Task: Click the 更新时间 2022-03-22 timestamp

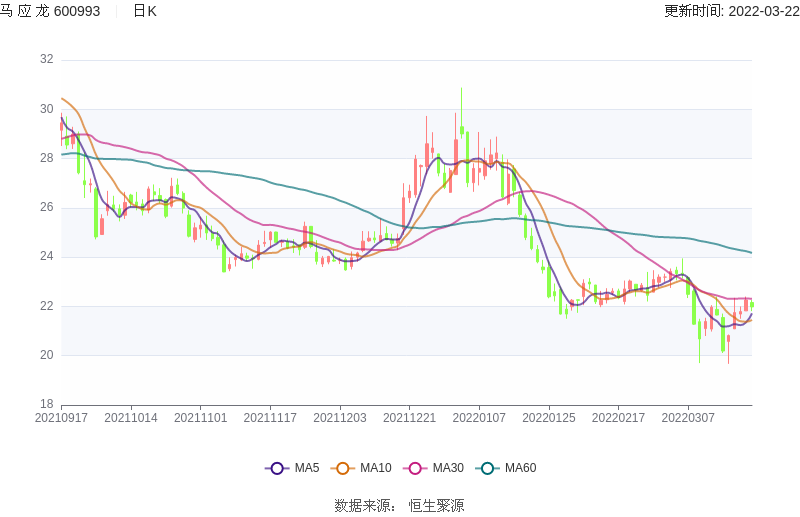Action: coord(731,11)
